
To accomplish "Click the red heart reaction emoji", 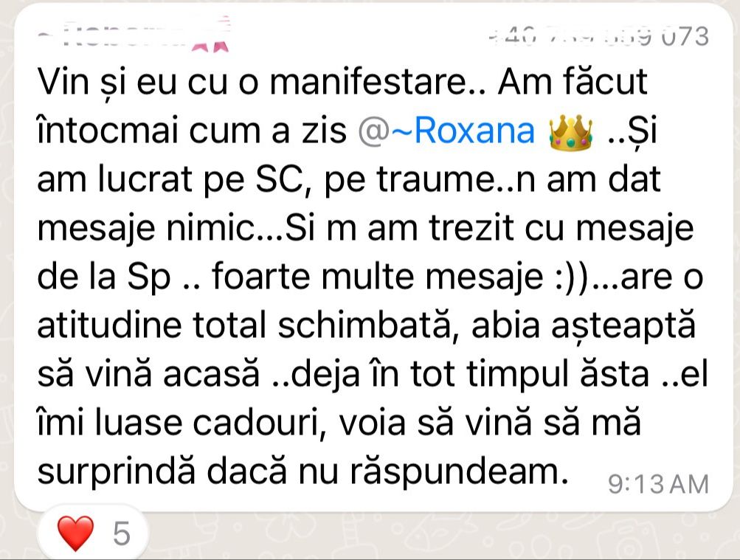I will [x=75, y=533].
